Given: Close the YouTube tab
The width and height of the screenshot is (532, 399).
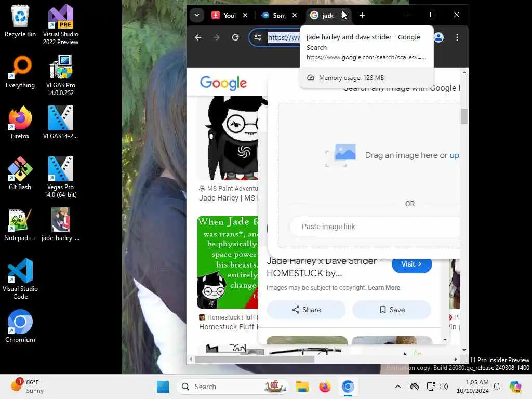Looking at the screenshot, I should pyautogui.click(x=245, y=15).
